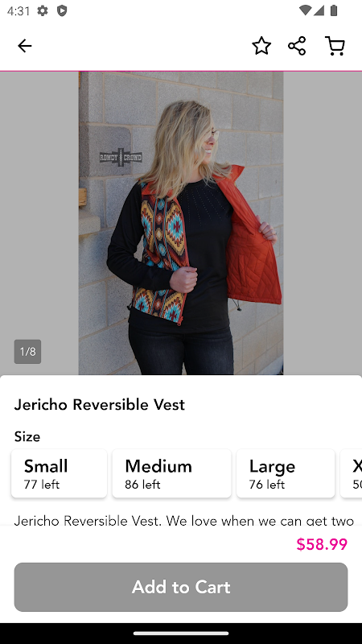Open the share icon

(297, 46)
